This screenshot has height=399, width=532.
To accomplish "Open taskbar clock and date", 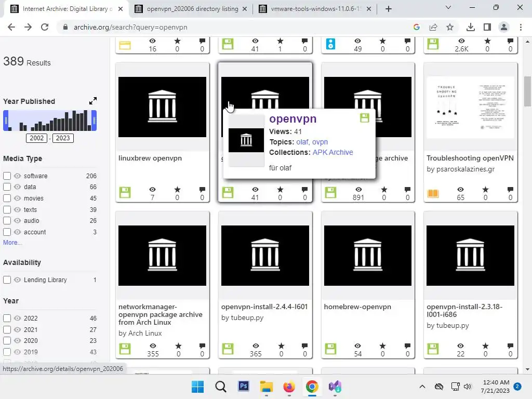I will pos(495,387).
